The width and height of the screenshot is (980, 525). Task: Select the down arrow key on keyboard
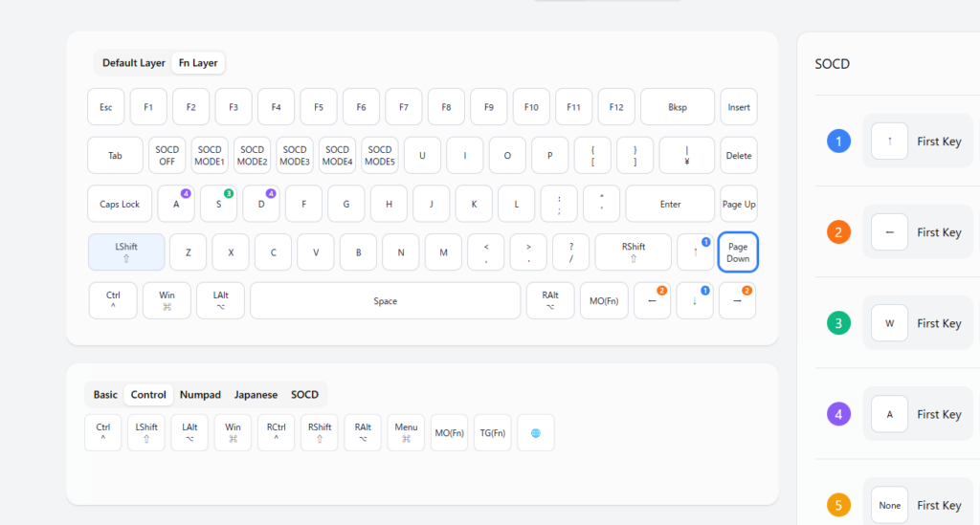pyautogui.click(x=695, y=300)
